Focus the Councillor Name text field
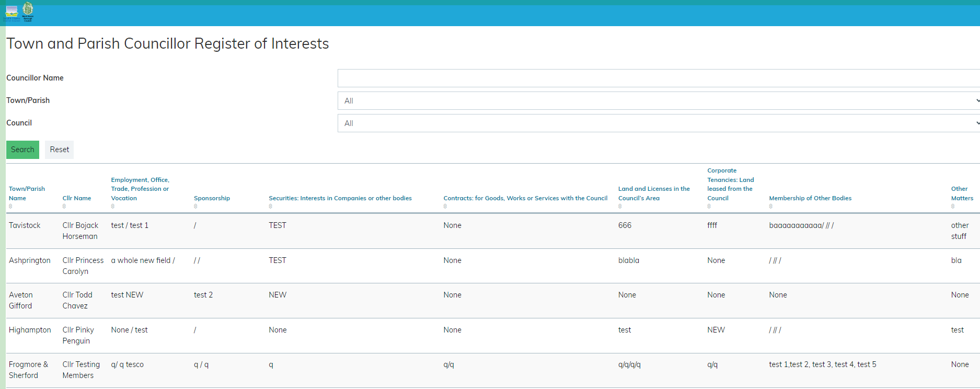This screenshot has width=980, height=389. 659,78
